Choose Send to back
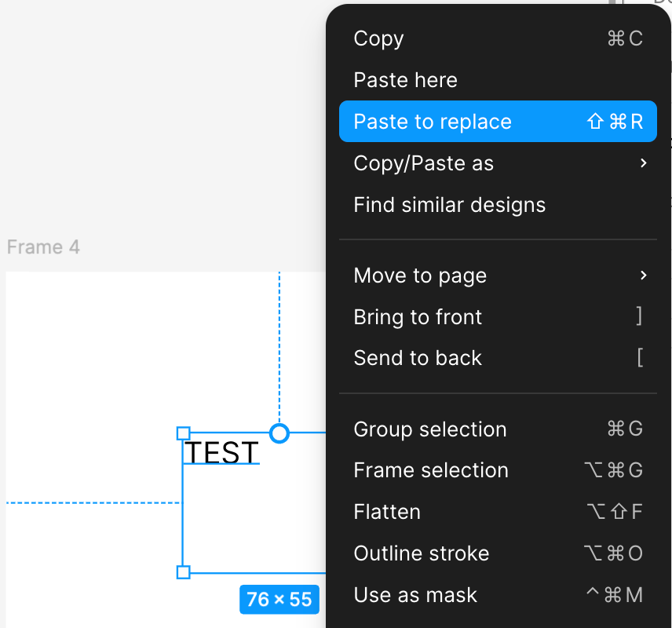The image size is (672, 628). [x=498, y=358]
